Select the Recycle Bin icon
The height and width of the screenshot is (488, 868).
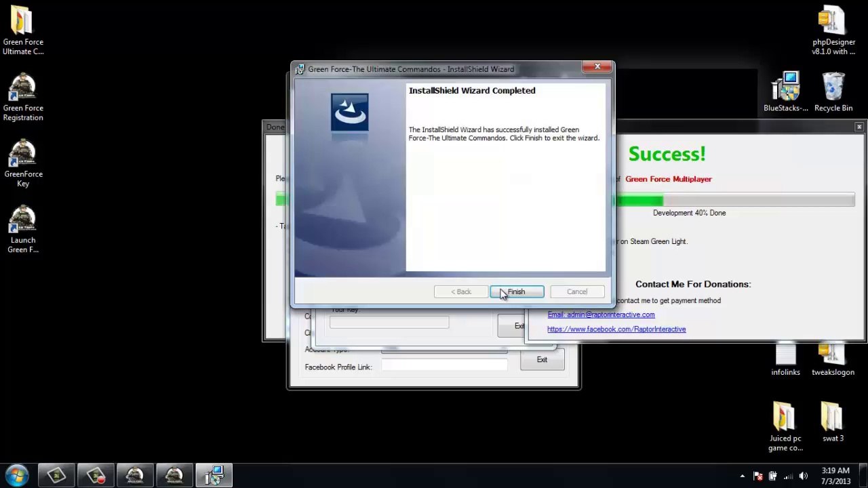[x=833, y=91]
